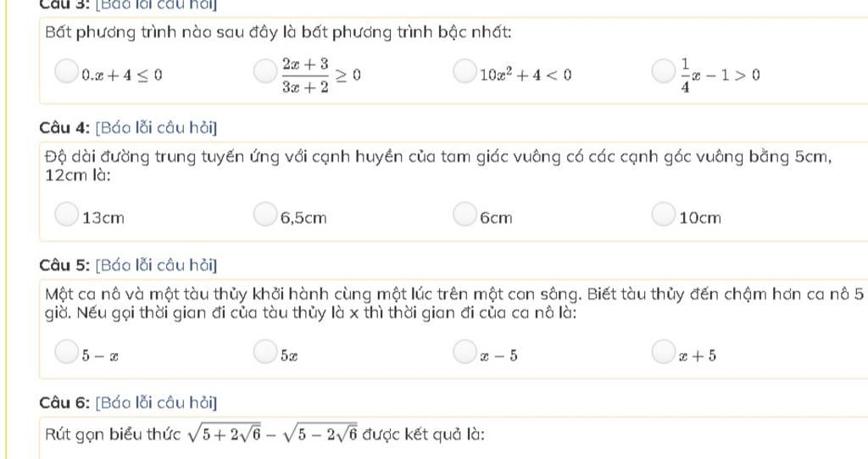Choose the 6,5cm answer

[x=265, y=214]
